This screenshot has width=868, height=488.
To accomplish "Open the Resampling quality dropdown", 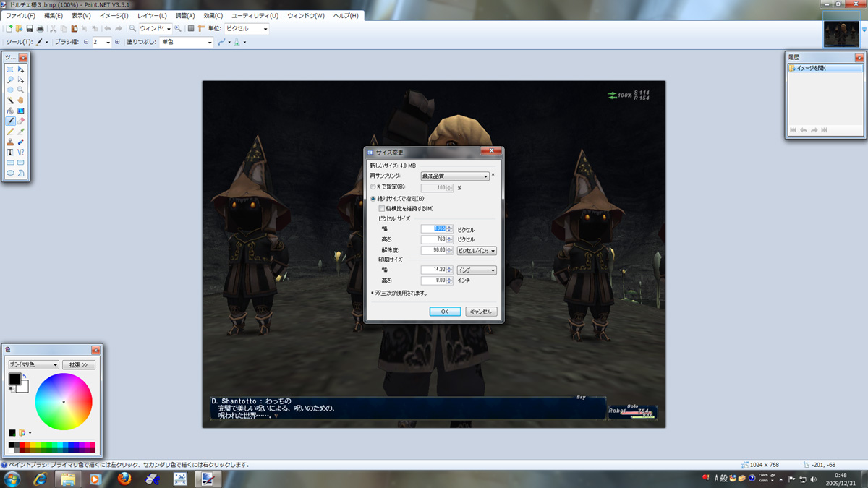I will [455, 176].
